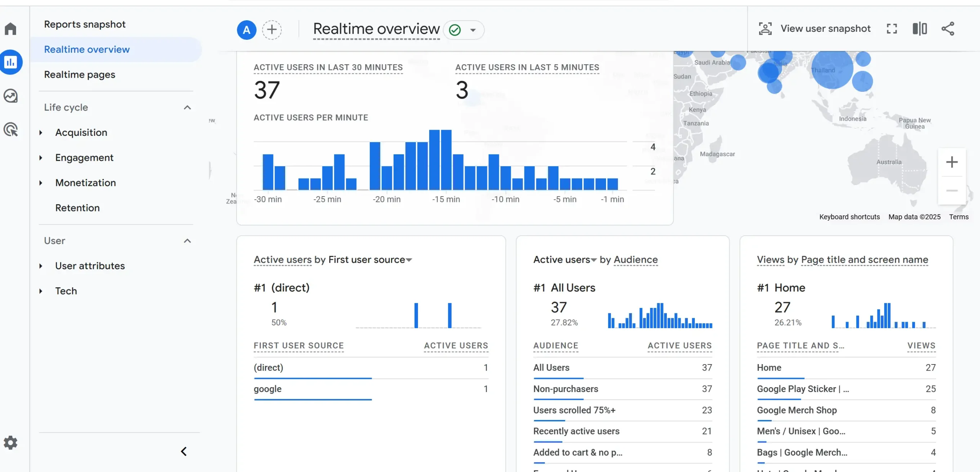Navigate to Realtime pages
This screenshot has height=472, width=980.
click(79, 75)
